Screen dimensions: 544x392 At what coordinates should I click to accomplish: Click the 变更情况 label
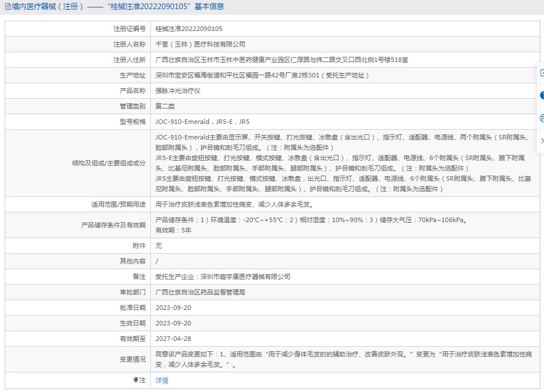[x=133, y=359]
